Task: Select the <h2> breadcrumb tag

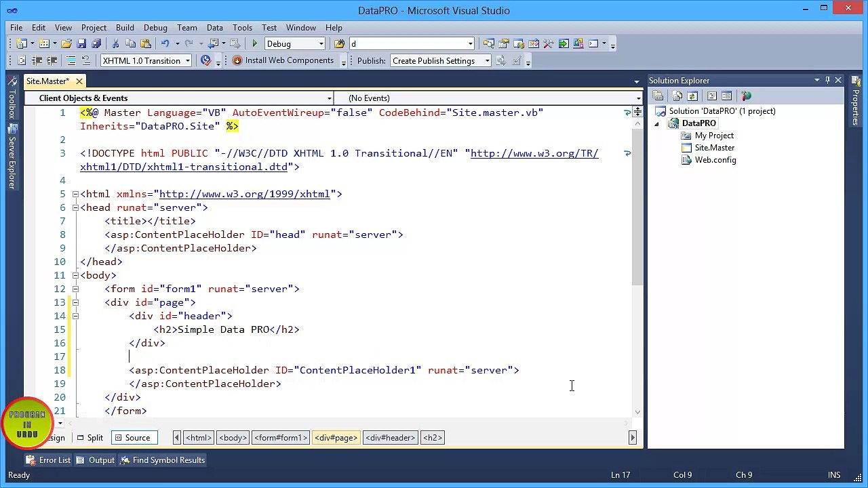Action: 433,438
